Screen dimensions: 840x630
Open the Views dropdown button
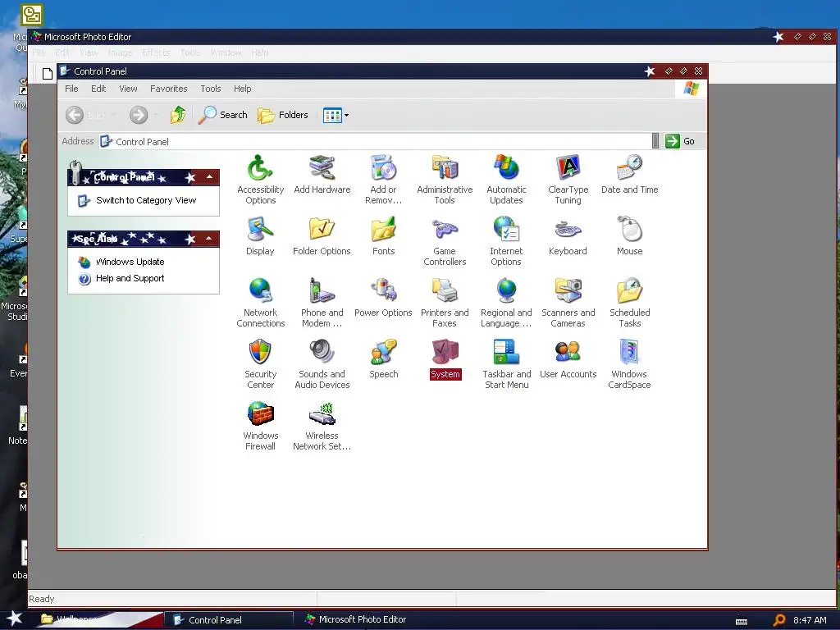(336, 115)
